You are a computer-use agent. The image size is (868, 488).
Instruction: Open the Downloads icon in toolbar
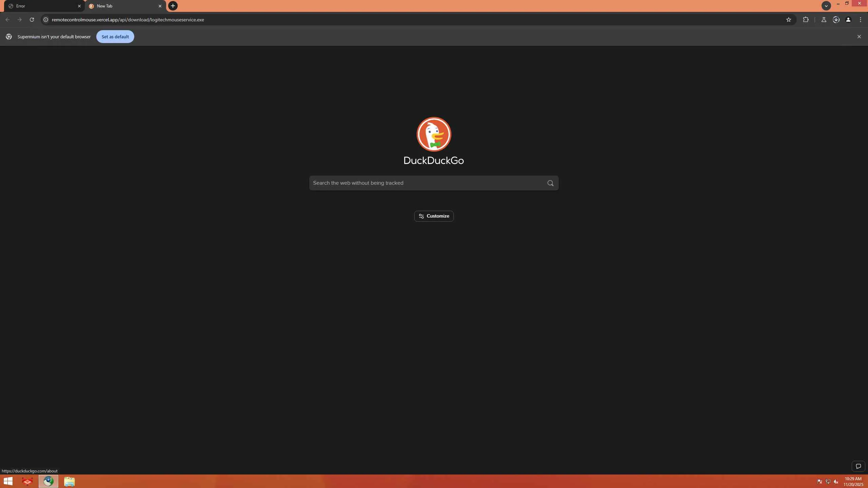[x=836, y=20]
